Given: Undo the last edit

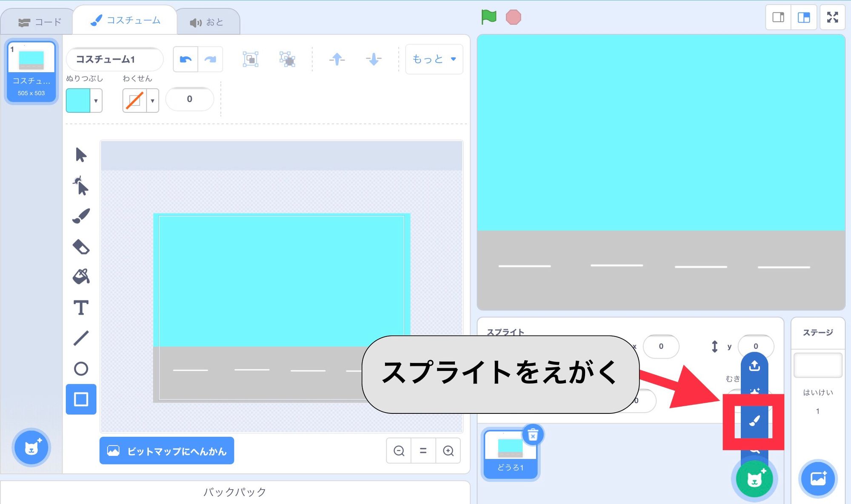Looking at the screenshot, I should click(185, 59).
